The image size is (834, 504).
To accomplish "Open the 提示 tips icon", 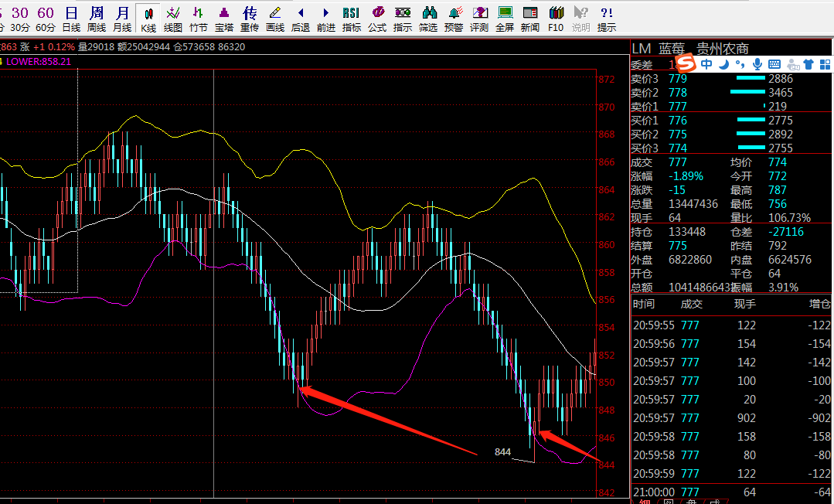I will 606,19.
